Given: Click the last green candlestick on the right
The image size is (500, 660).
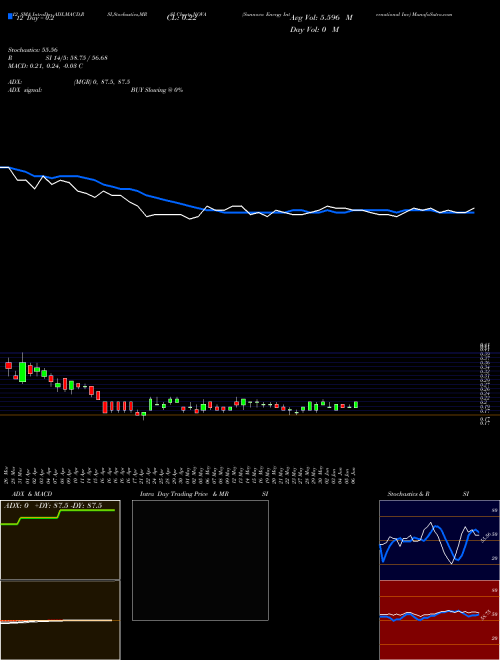Looking at the screenshot, I should [356, 405].
